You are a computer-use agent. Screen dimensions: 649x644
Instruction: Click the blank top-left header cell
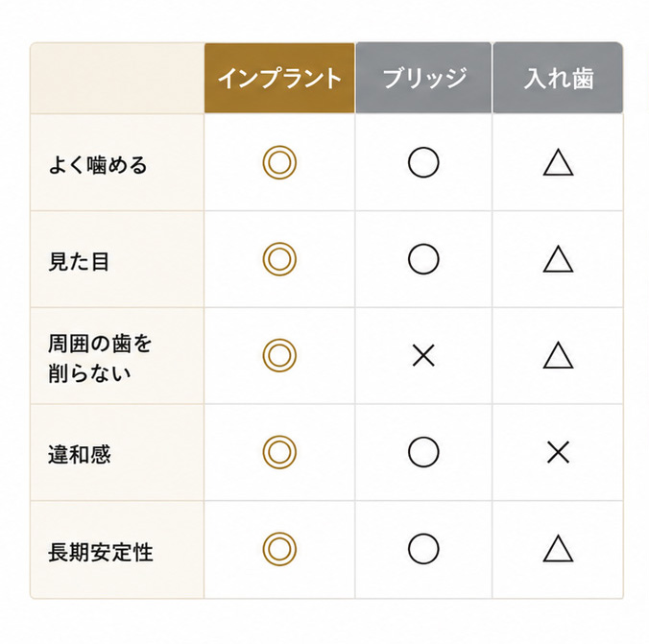coord(117,78)
